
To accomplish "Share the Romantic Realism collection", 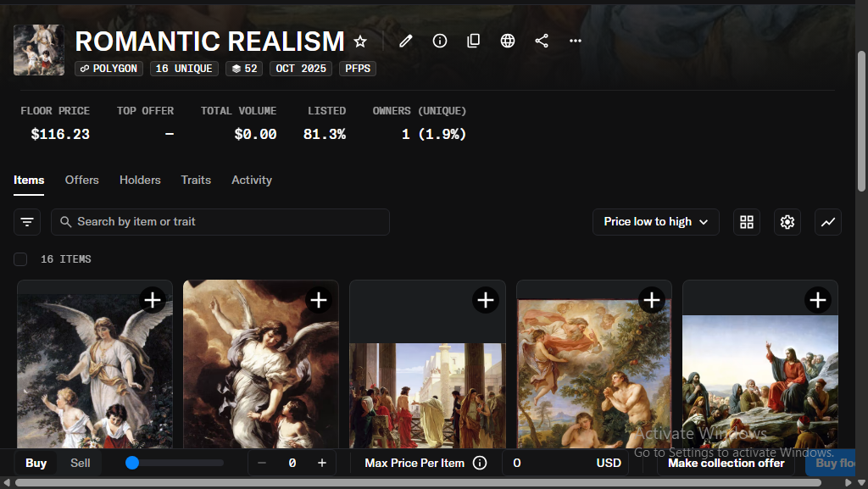I will tap(542, 41).
